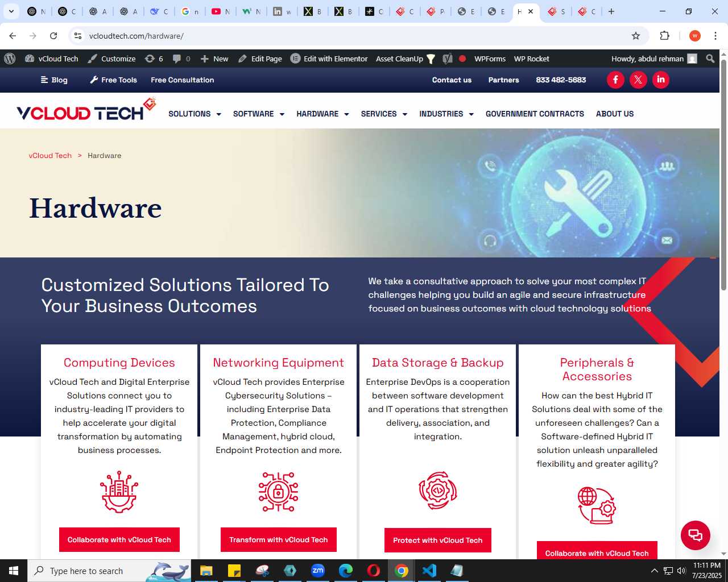The image size is (728, 582).
Task: Open Free Consultation link
Action: click(x=182, y=80)
